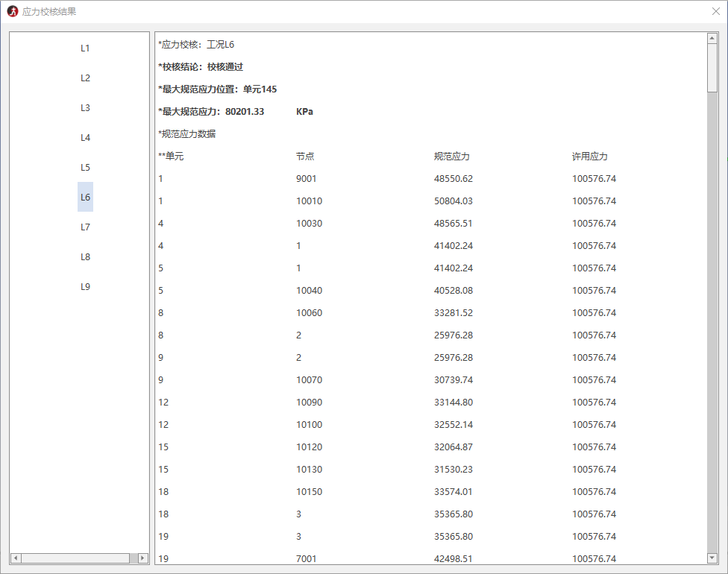This screenshot has width=728, height=574.
Task: Click stress value 31530.23
Action: pos(454,469)
